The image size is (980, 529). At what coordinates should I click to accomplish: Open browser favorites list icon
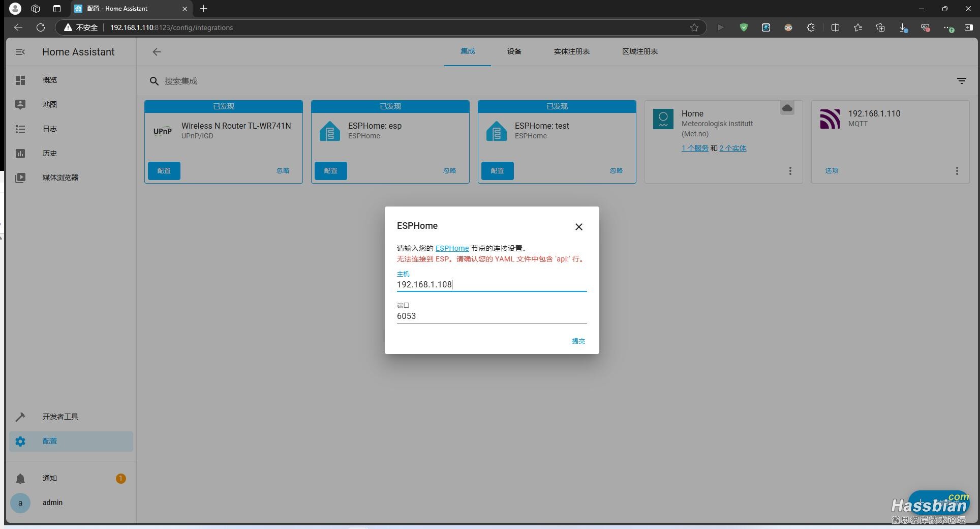tap(858, 27)
